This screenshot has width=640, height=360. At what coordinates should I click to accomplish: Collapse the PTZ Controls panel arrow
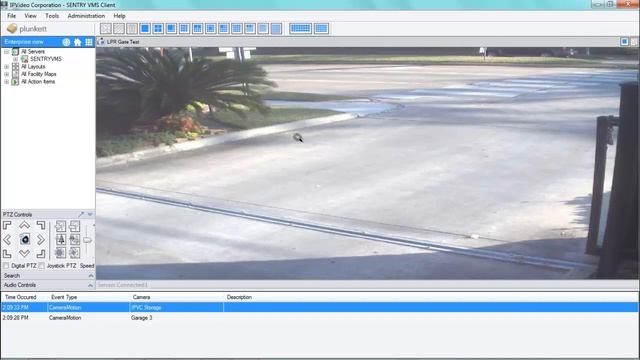click(90, 214)
